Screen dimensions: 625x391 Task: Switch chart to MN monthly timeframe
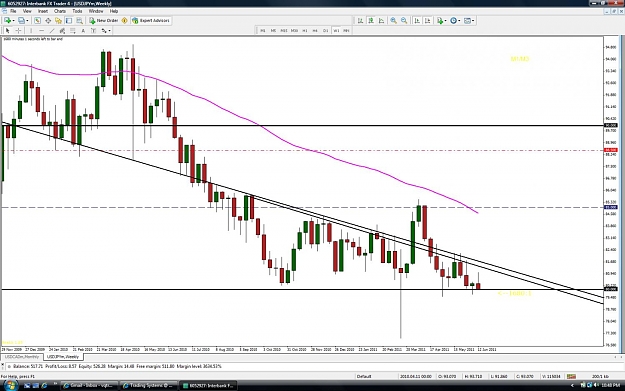tap(346, 31)
